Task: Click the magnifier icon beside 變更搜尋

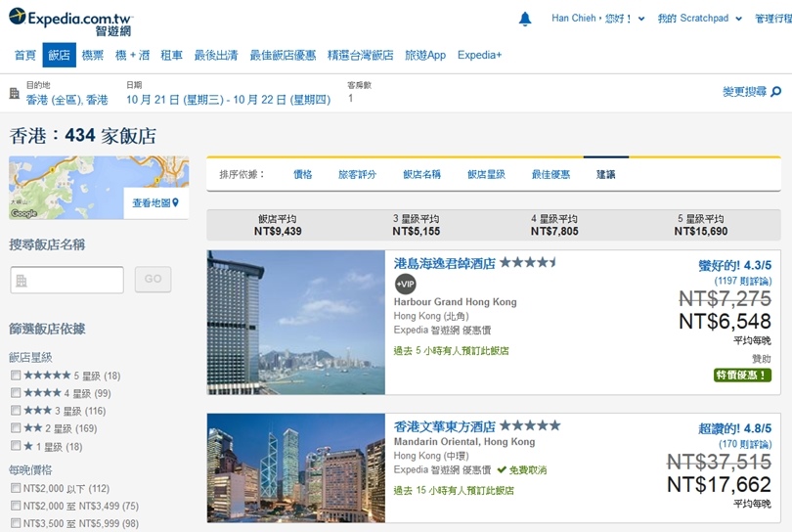Action: pyautogui.click(x=776, y=92)
